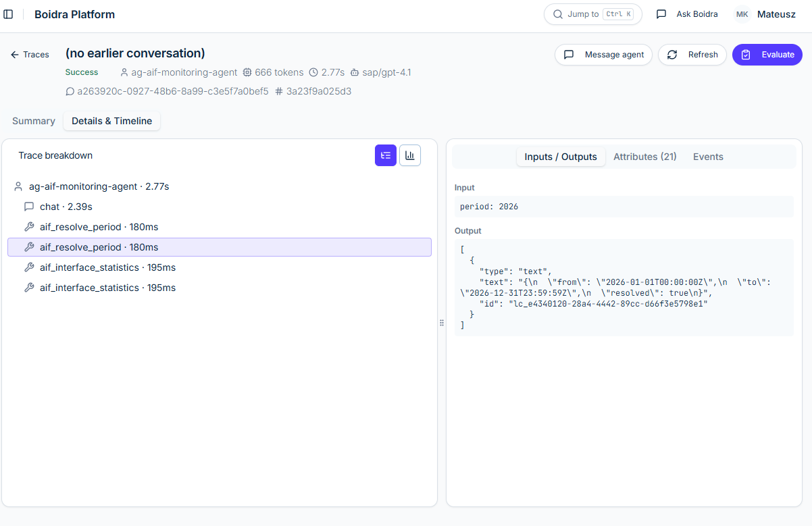Viewport: 812px width, 526px height.
Task: Click the input value period: 2026
Action: (624, 207)
